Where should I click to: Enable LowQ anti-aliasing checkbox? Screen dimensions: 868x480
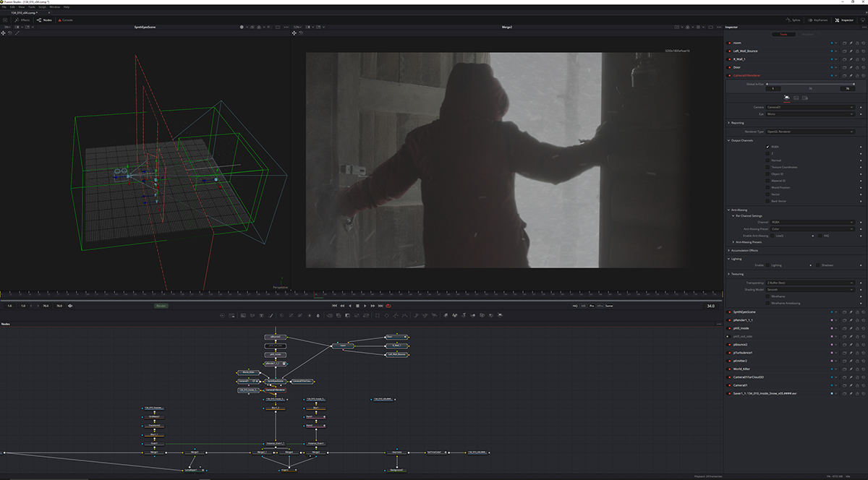(772, 236)
